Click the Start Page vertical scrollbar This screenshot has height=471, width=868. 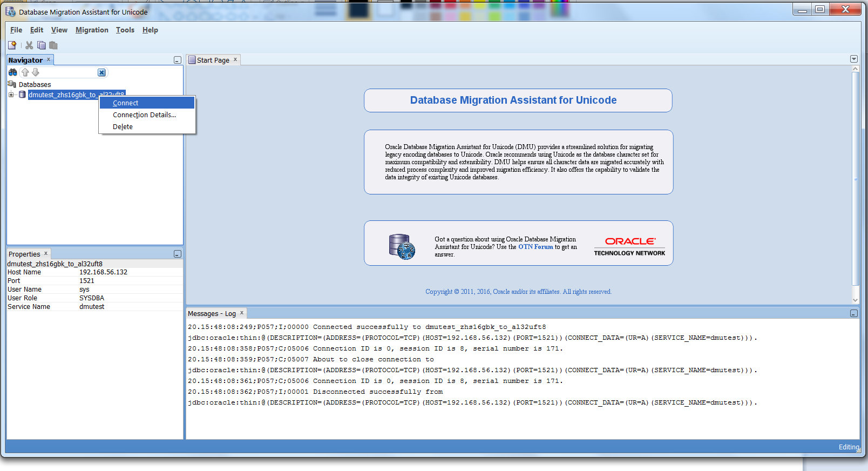(x=855, y=178)
